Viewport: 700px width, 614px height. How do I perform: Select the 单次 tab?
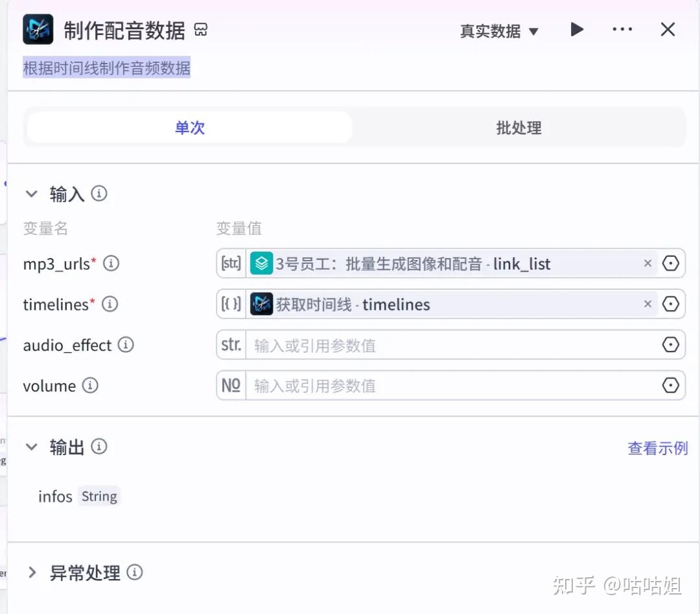[189, 128]
